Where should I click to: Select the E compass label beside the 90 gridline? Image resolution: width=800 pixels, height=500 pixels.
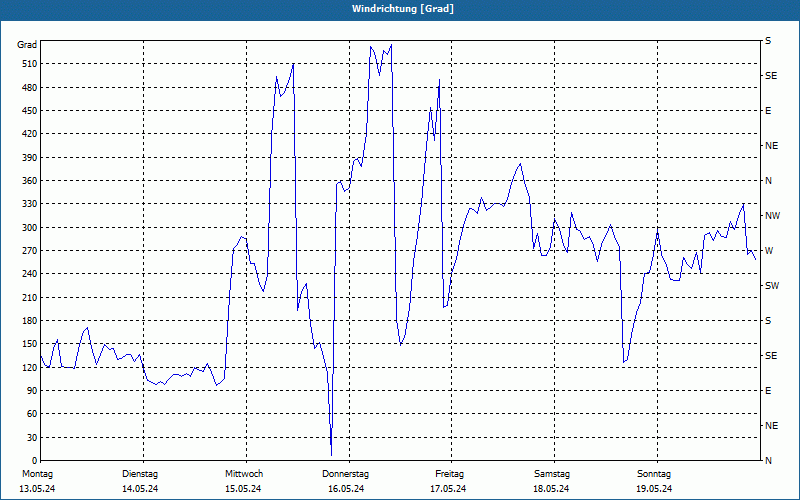point(768,390)
